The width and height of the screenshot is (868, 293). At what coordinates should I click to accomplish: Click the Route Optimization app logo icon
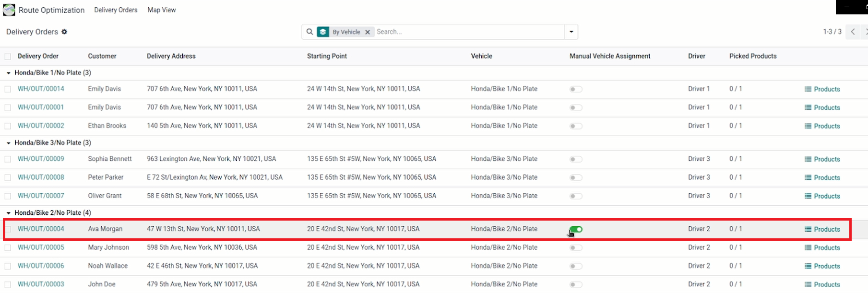coord(9,10)
